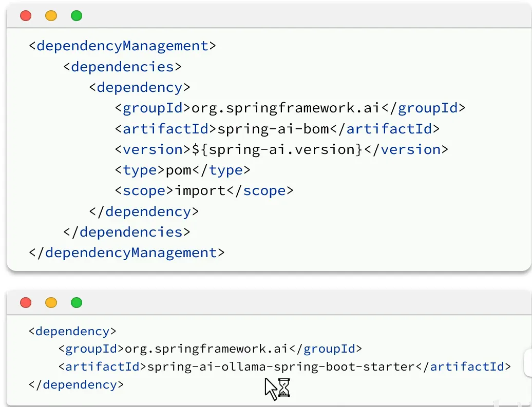Click the closing dependencyManagement tag
Viewport: 532px width, 407px height.
coord(127,253)
